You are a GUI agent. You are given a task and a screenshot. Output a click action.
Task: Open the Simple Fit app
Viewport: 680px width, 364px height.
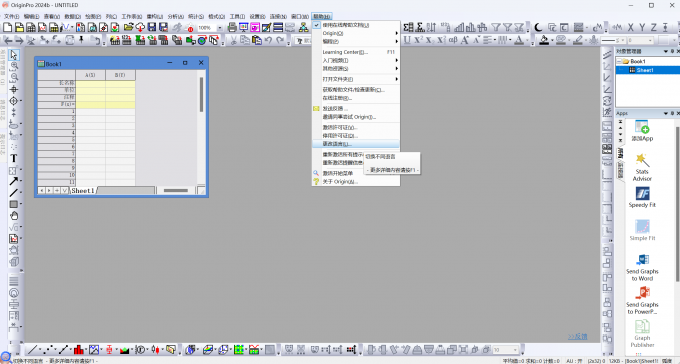pyautogui.click(x=642, y=230)
